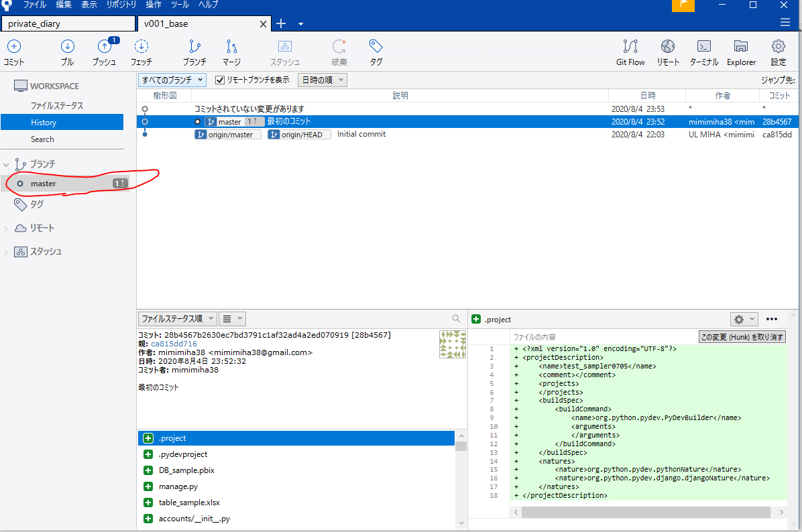This screenshot has height=532, width=802.
Task: Click the avatar image of the commit author
Action: point(453,344)
